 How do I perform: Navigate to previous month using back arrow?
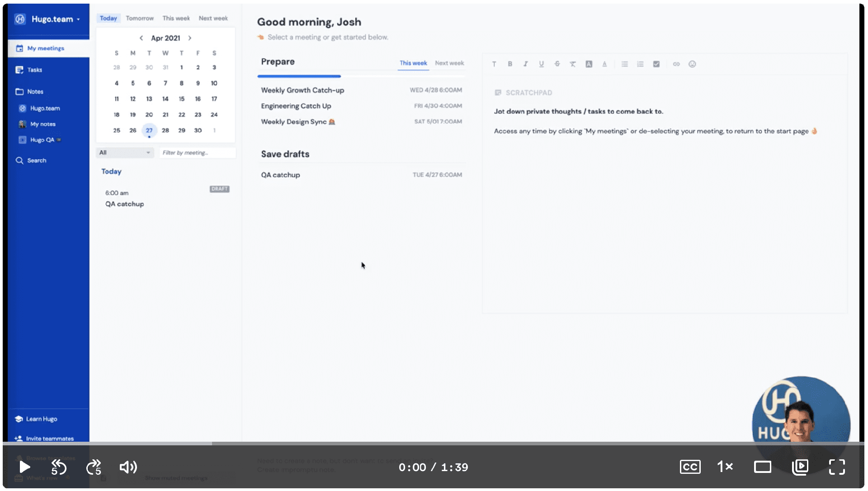coord(140,38)
